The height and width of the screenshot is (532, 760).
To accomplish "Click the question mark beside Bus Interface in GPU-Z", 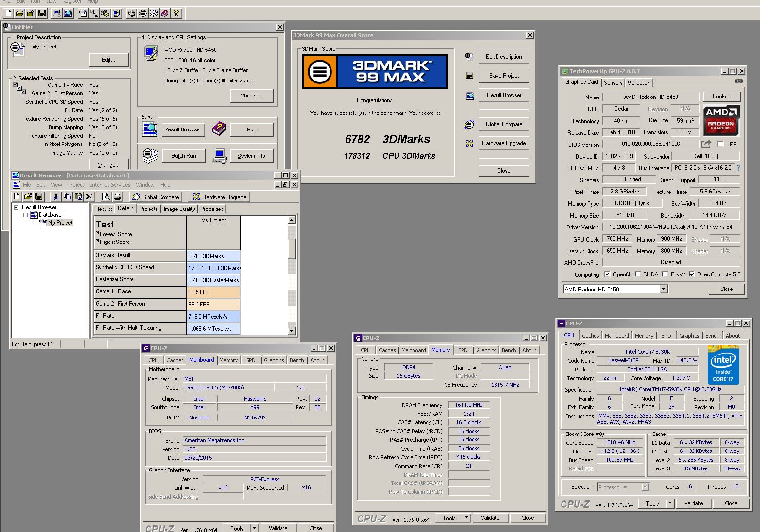I will pyautogui.click(x=738, y=168).
